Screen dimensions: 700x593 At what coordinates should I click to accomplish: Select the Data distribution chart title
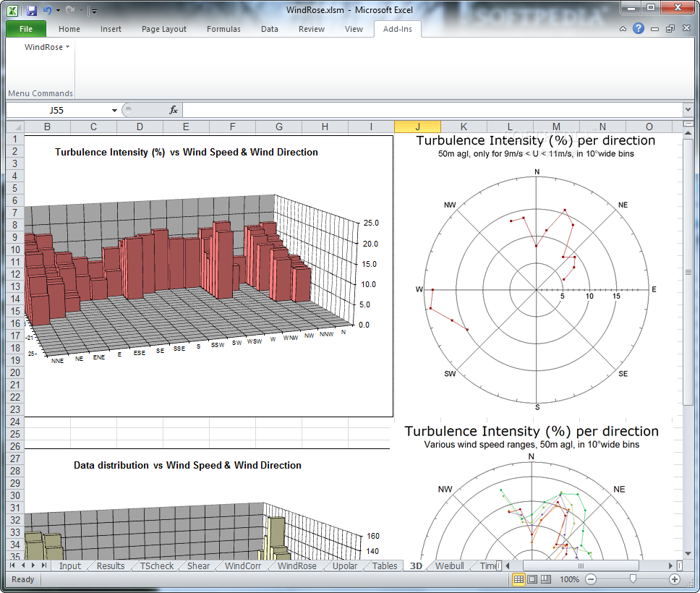point(187,465)
